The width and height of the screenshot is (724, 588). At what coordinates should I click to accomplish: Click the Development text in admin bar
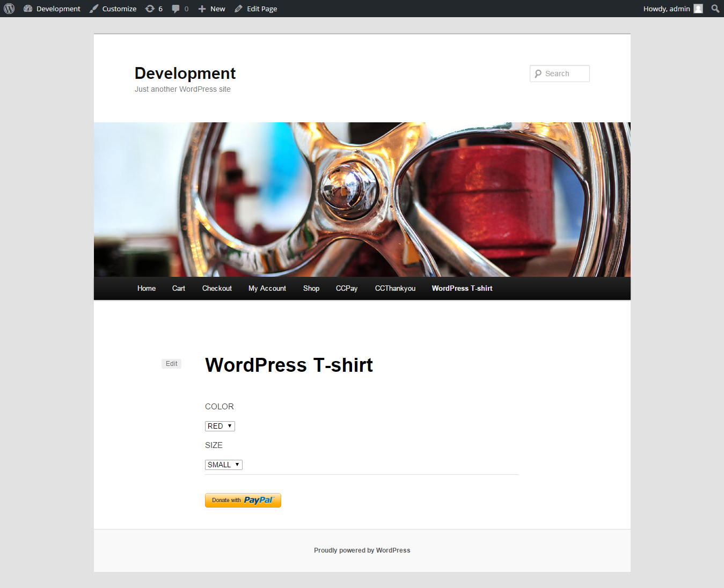58,9
